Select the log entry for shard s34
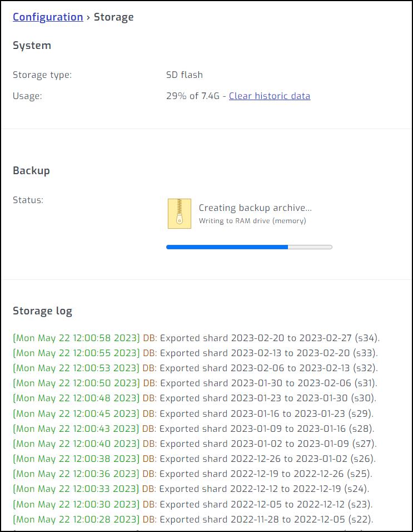Screen dimensions: 413x532 point(196,338)
